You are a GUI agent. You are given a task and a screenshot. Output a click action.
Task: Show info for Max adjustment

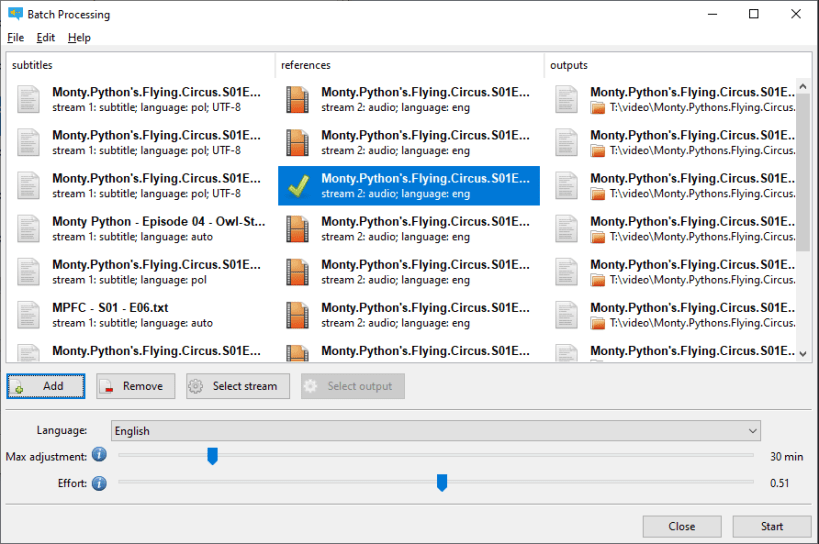pos(99,455)
